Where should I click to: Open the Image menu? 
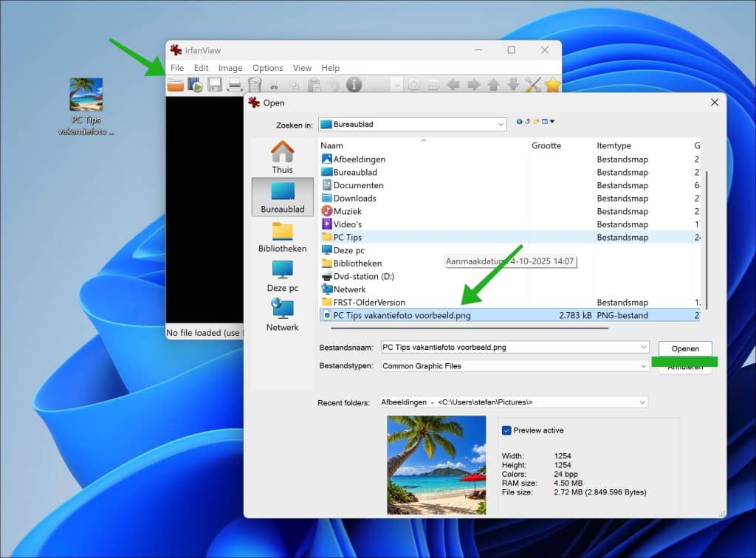[230, 68]
